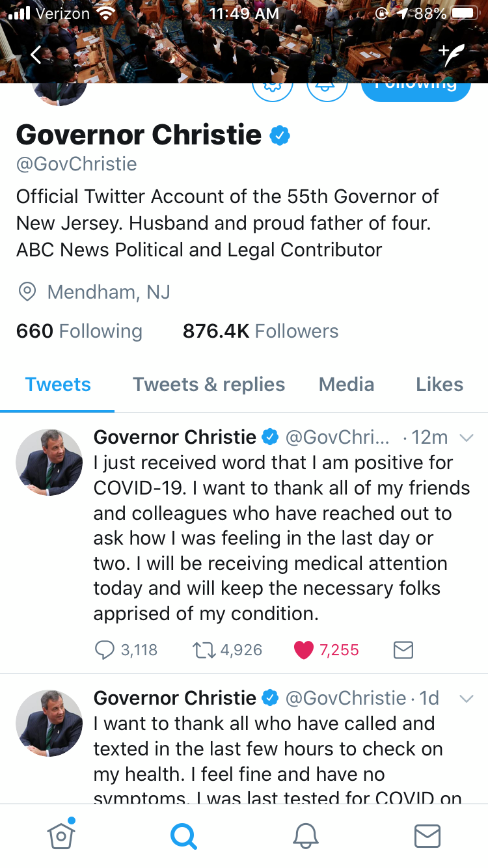The image size is (488, 868).
Task: Open the Home timeline tab
Action: click(61, 835)
